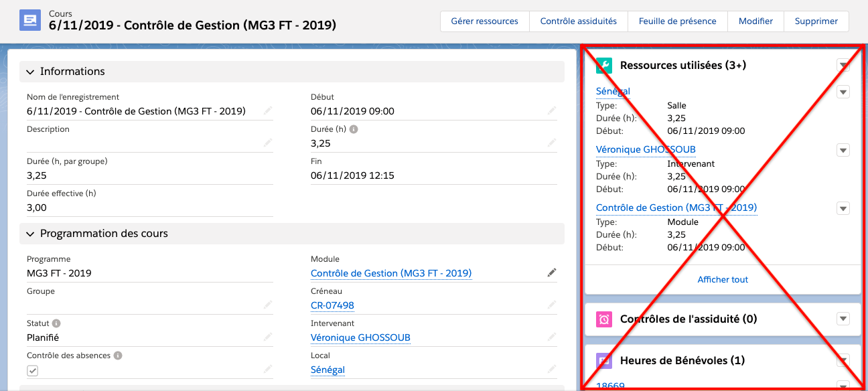Screen dimensions: 868x391
Task: Open the Ressources utilisées actions dropdown
Action: click(x=843, y=65)
